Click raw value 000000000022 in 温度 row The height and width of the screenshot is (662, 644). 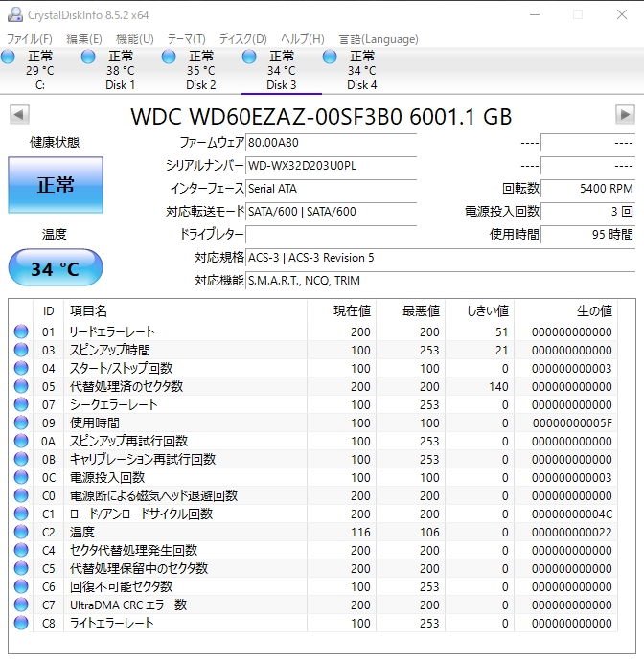(x=572, y=532)
